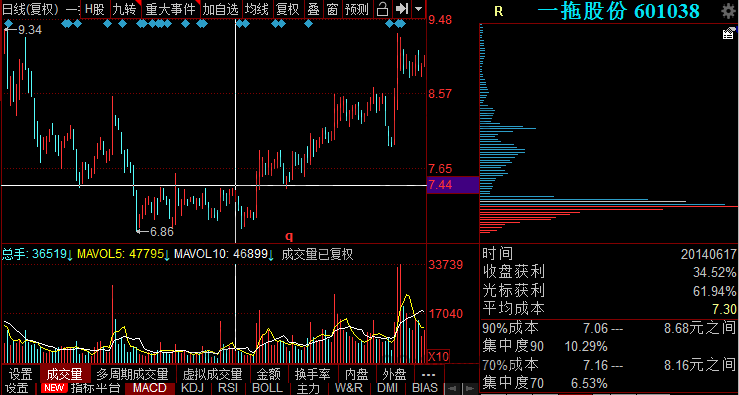Viewport: 739px width, 395px height.
Task: Open the 日线(复权) period selector
Action: coord(32,8)
